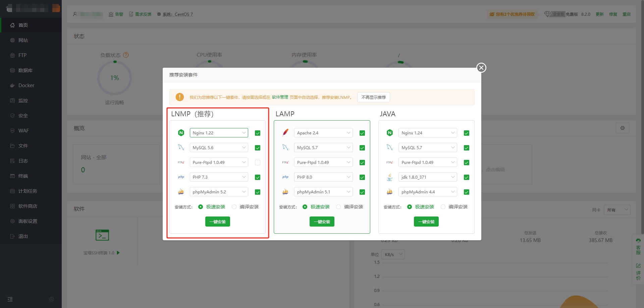The image size is (644, 308).
Task: Click 一键安装 button under LNMP
Action: (217, 222)
